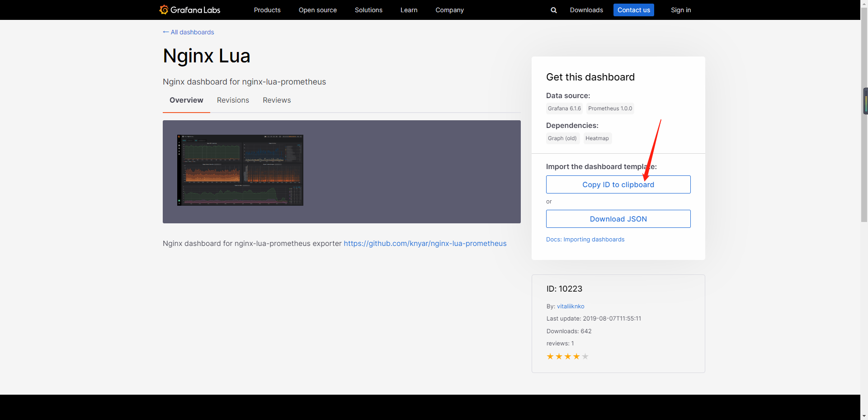This screenshot has width=868, height=420.
Task: Open the Open source menu
Action: (318, 10)
